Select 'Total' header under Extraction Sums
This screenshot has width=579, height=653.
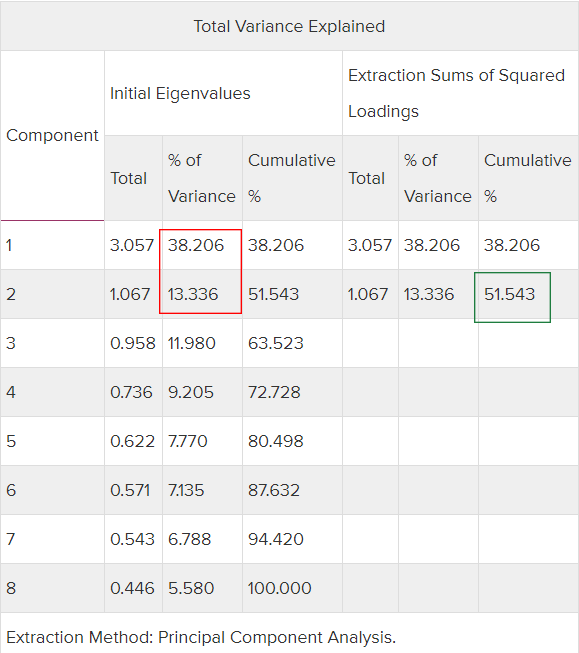pos(367,178)
